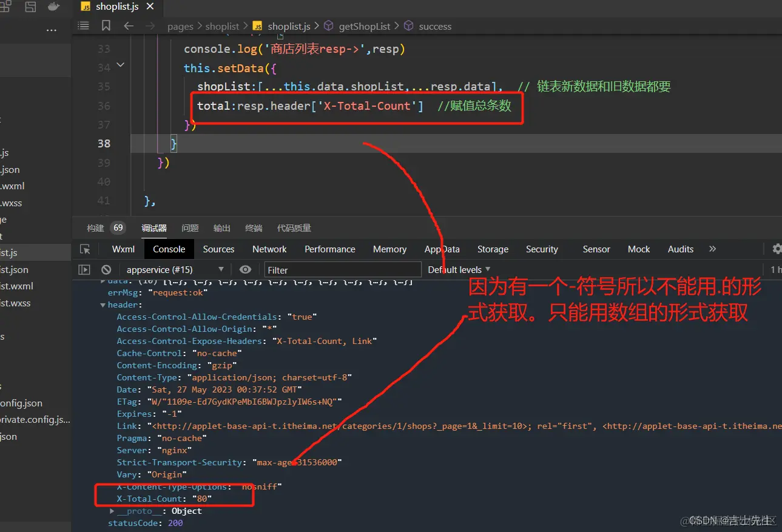The height and width of the screenshot is (532, 782).
Task: Open the Performance devtools tab
Action: click(330, 249)
